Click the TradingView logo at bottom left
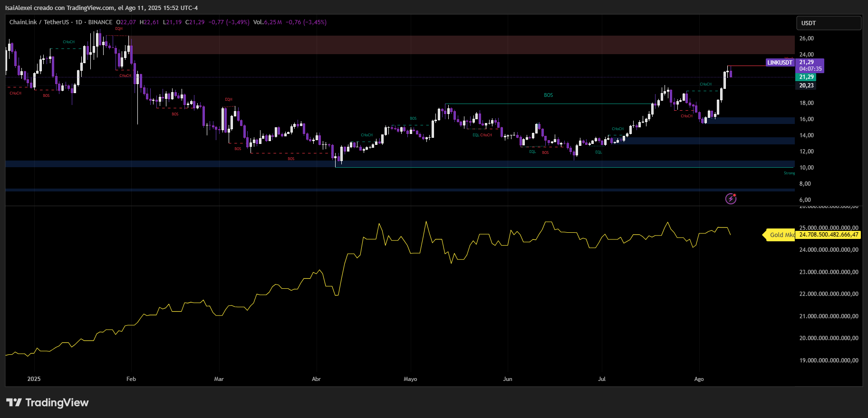The height and width of the screenshot is (418, 868). [48, 403]
